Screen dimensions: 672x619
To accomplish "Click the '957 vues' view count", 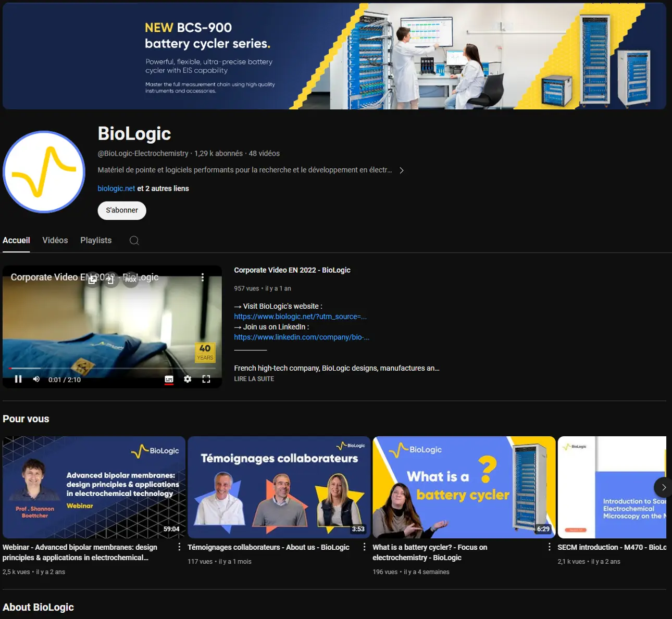I will coord(246,288).
